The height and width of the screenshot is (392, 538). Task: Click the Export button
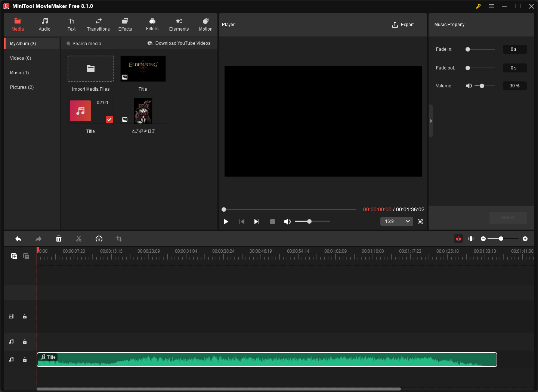click(x=403, y=25)
